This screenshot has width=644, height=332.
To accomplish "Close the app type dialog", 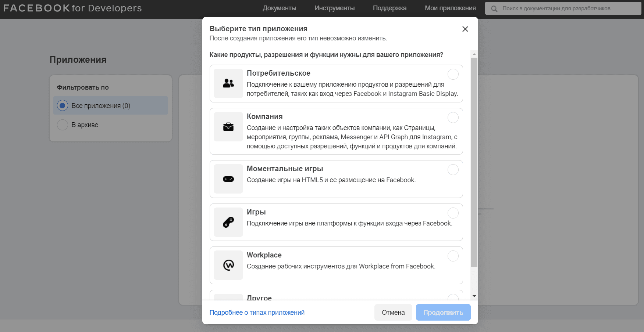I will click(x=465, y=29).
